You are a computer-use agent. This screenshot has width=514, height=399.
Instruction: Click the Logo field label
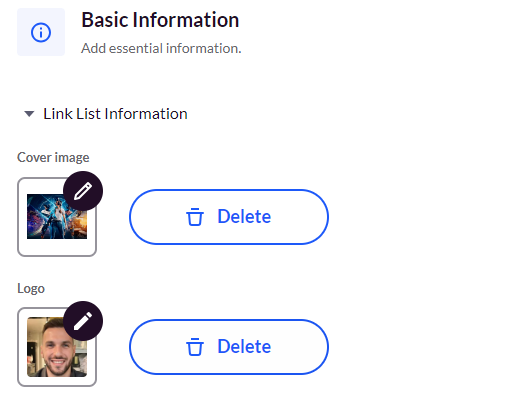tap(31, 288)
